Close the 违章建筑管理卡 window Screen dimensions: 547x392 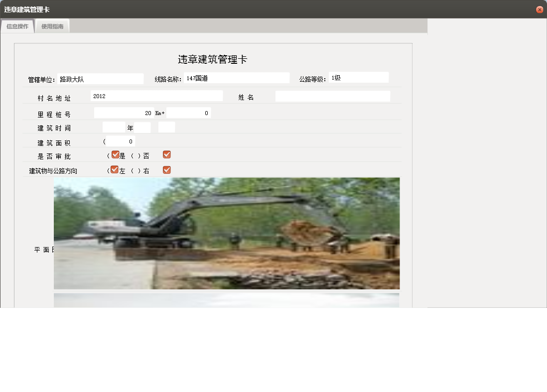[540, 9]
